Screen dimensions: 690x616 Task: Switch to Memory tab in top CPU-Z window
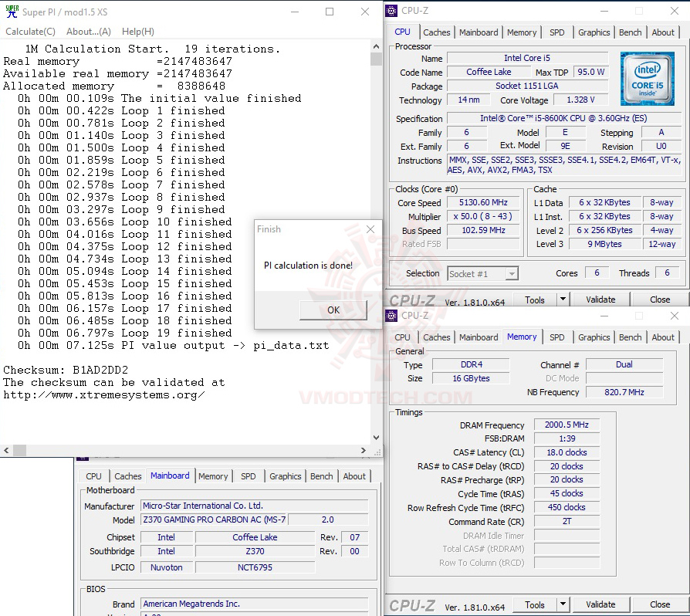click(x=522, y=32)
